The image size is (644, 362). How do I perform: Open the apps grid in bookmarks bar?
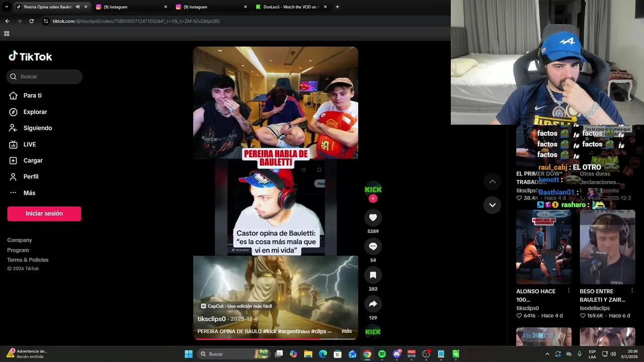coord(7,34)
